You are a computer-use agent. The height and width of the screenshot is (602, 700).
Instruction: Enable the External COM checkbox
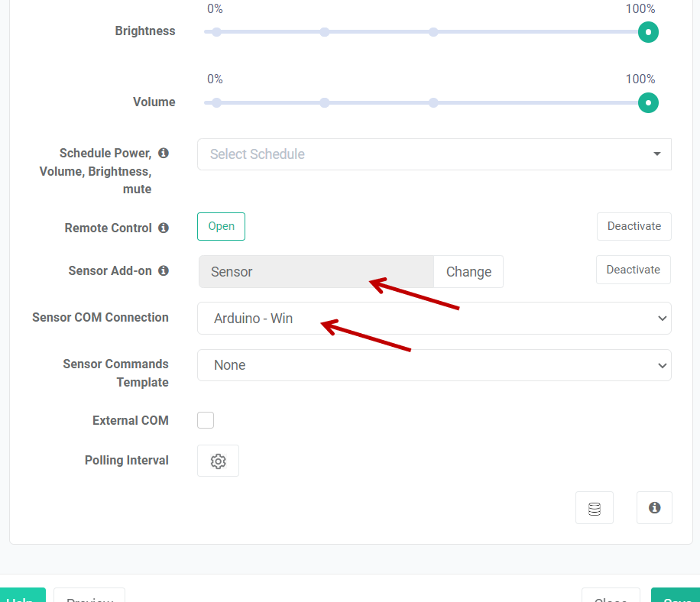pos(206,420)
